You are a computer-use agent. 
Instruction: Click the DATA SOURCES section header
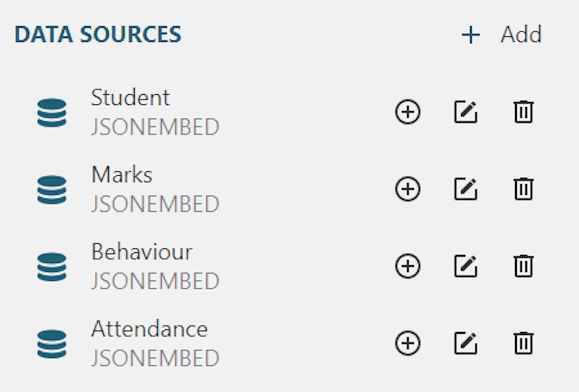(98, 34)
